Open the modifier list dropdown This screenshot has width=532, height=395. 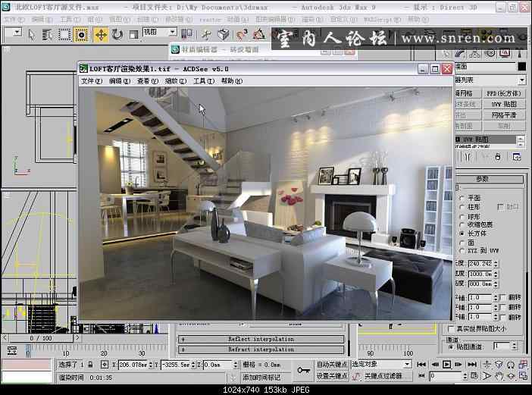pyautogui.click(x=522, y=80)
